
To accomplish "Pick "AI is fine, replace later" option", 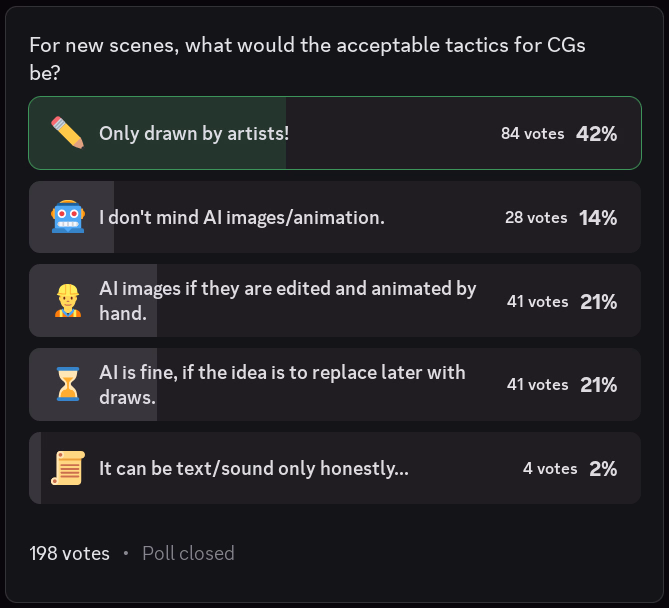I will pyautogui.click(x=282, y=384).
